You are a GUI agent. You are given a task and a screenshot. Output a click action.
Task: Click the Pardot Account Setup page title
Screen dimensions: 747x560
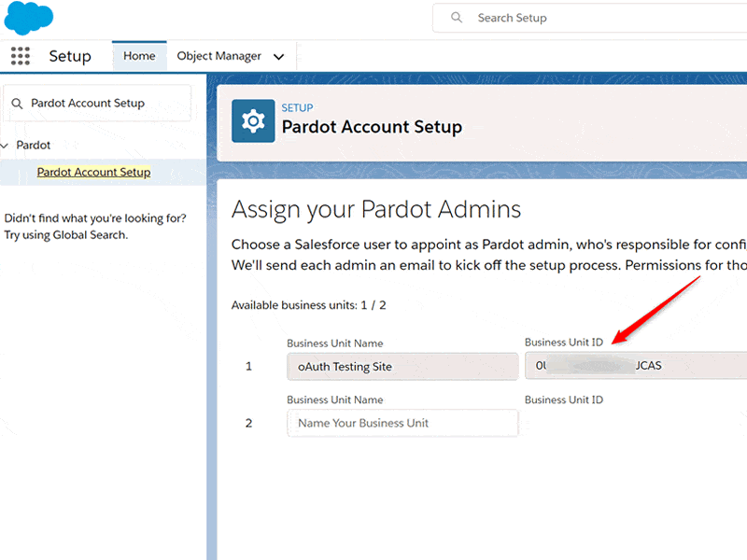point(372,127)
